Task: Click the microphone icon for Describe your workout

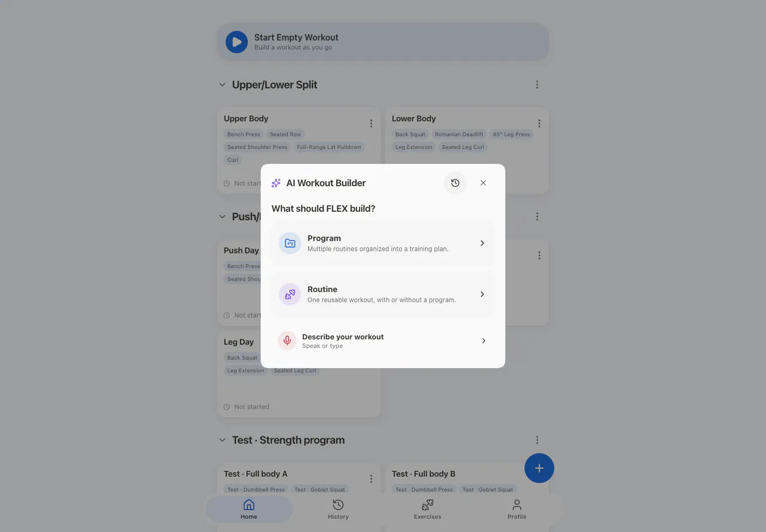Action: pyautogui.click(x=287, y=341)
